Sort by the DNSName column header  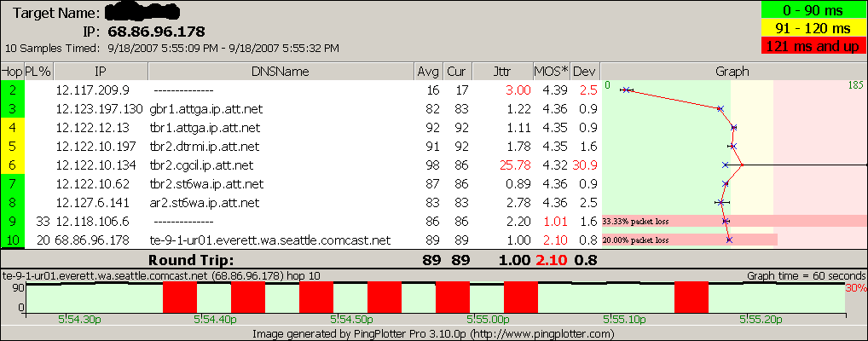pyautogui.click(x=281, y=72)
